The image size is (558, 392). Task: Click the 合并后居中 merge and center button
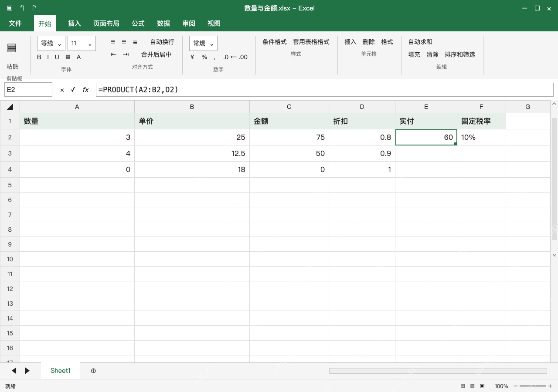coord(157,54)
